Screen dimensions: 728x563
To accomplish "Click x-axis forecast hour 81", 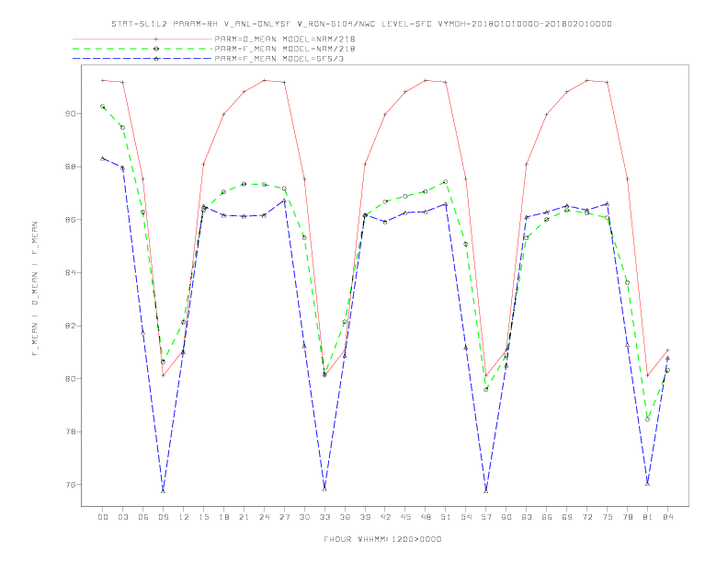I will pos(648,517).
